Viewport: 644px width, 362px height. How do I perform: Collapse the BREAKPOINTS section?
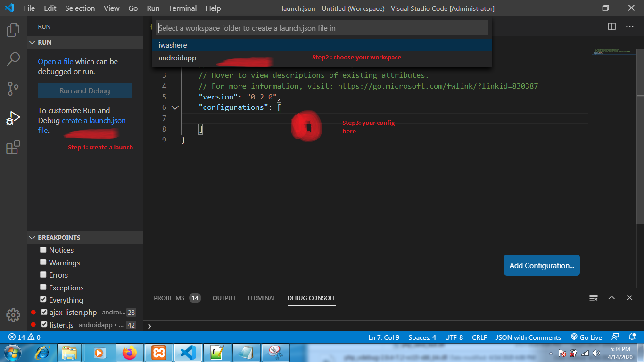85,238
